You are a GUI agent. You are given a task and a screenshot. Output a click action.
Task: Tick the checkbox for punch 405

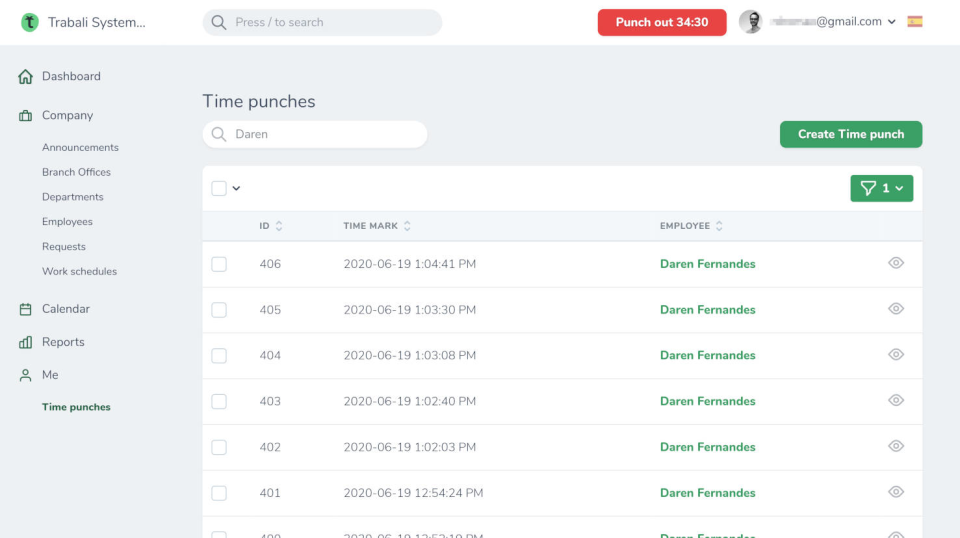point(219,310)
